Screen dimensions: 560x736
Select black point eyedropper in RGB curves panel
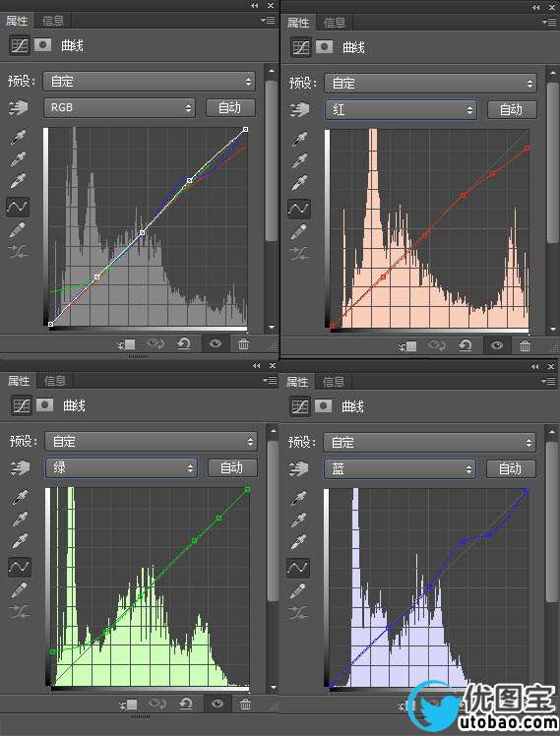click(18, 138)
